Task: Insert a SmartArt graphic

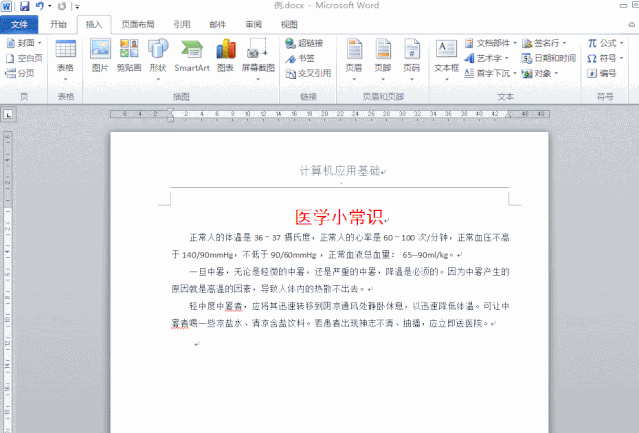Action: click(192, 56)
